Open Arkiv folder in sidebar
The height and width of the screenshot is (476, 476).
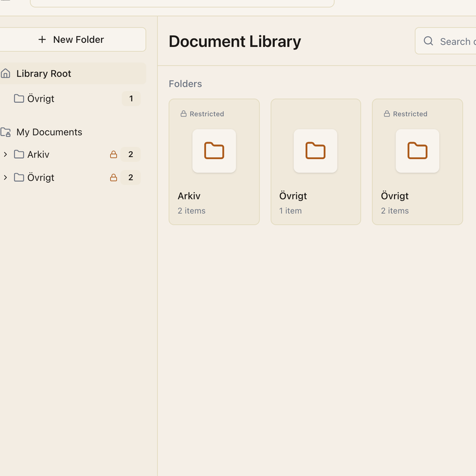point(72,155)
